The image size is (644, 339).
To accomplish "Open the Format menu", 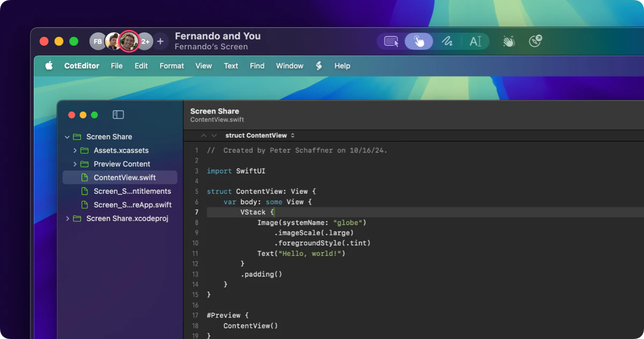I will (x=172, y=65).
